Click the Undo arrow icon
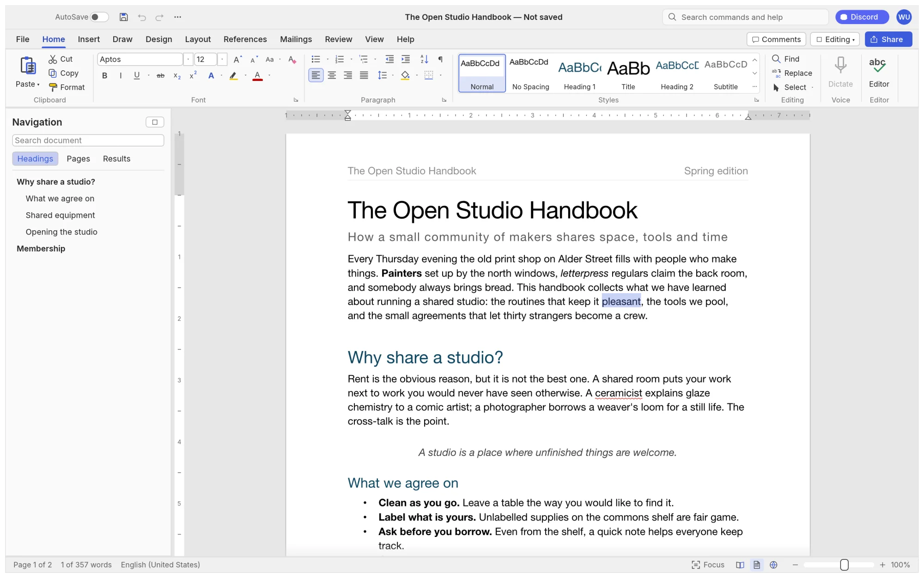This screenshot has width=924, height=578. pyautogui.click(x=142, y=17)
